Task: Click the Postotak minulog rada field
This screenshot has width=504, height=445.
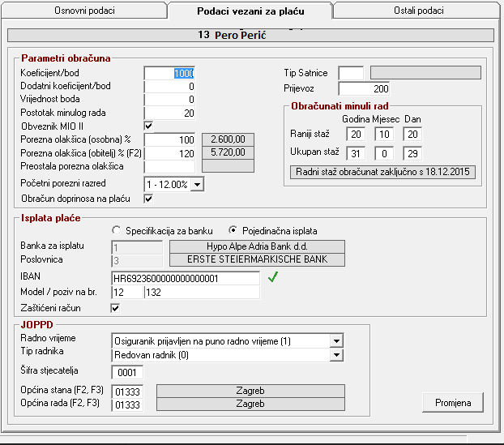Action: pyautogui.click(x=170, y=113)
